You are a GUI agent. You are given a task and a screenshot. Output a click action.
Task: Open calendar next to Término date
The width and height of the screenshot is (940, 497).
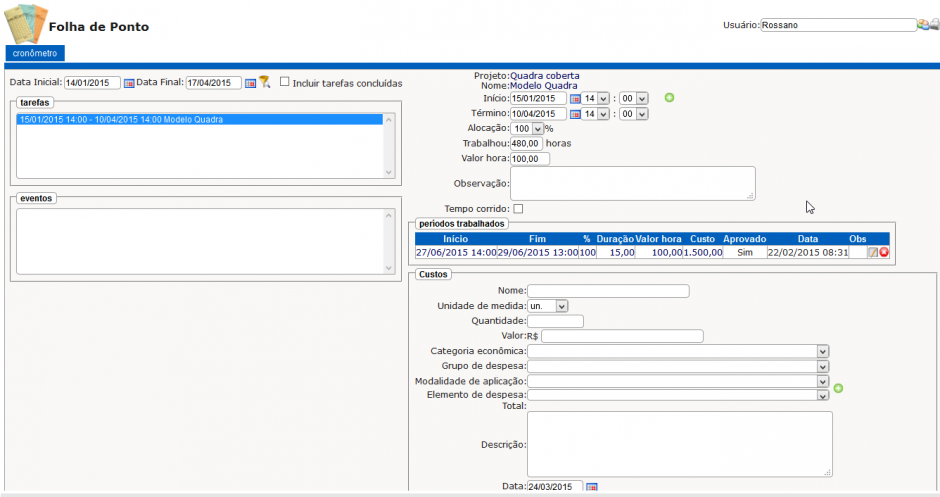pos(575,114)
